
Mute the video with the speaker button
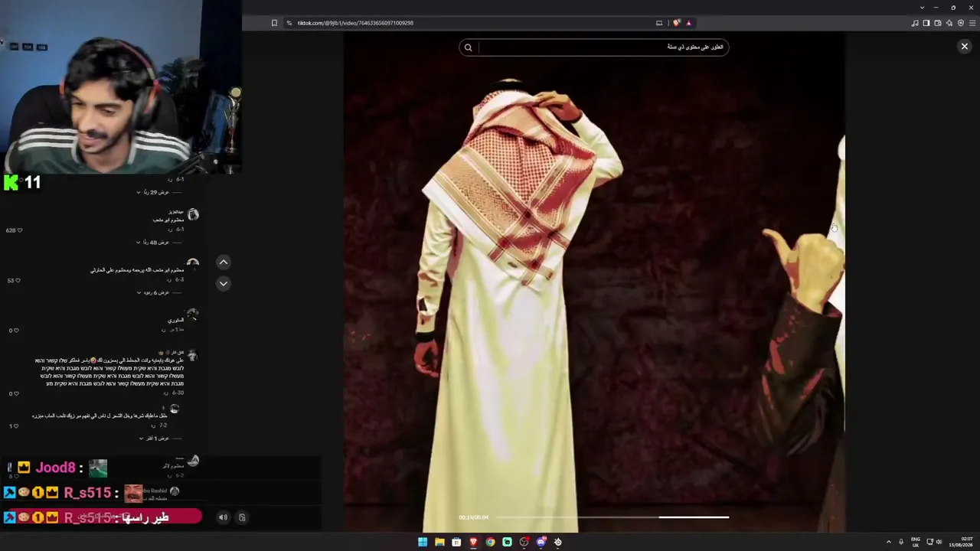coord(223,517)
